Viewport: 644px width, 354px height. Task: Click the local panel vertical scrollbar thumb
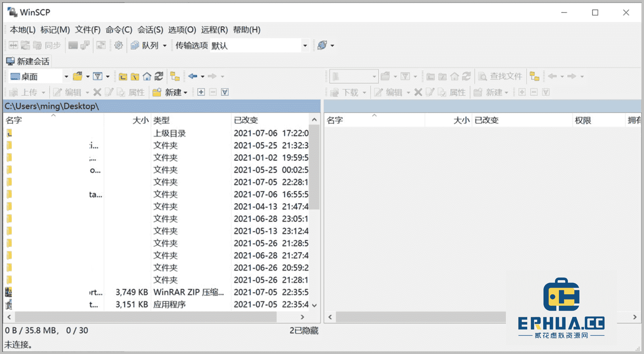tap(314, 167)
